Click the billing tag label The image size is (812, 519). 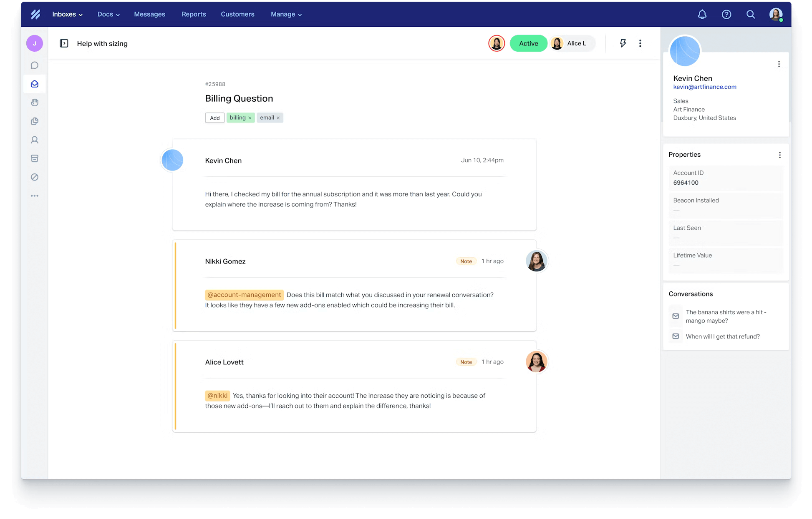pyautogui.click(x=237, y=118)
